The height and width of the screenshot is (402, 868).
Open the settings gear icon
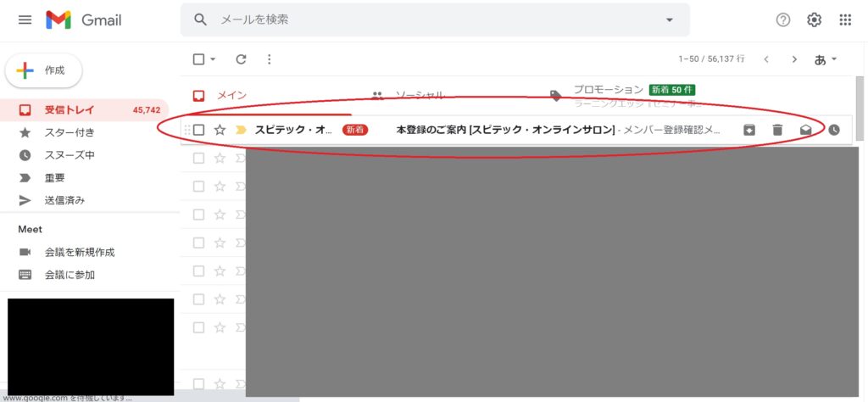tap(814, 20)
